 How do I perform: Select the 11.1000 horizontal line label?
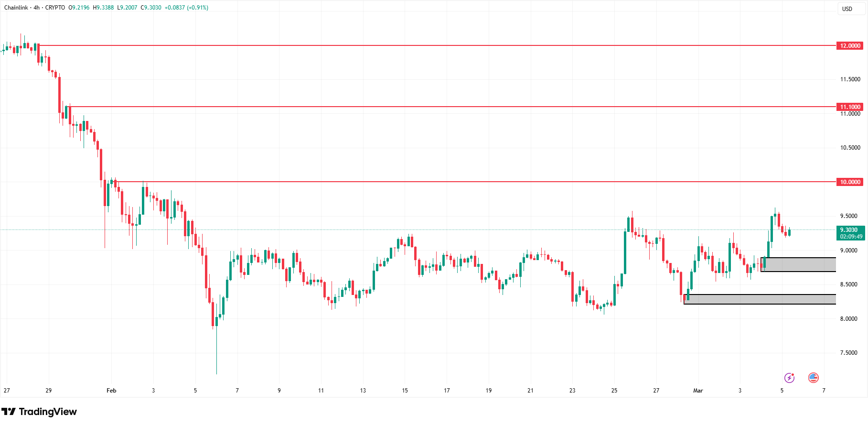tap(850, 107)
